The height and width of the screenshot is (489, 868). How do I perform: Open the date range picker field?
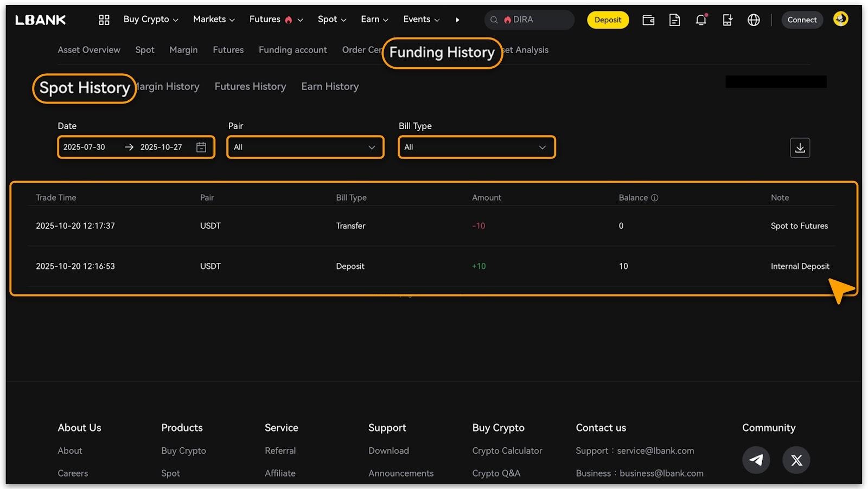[x=136, y=147]
